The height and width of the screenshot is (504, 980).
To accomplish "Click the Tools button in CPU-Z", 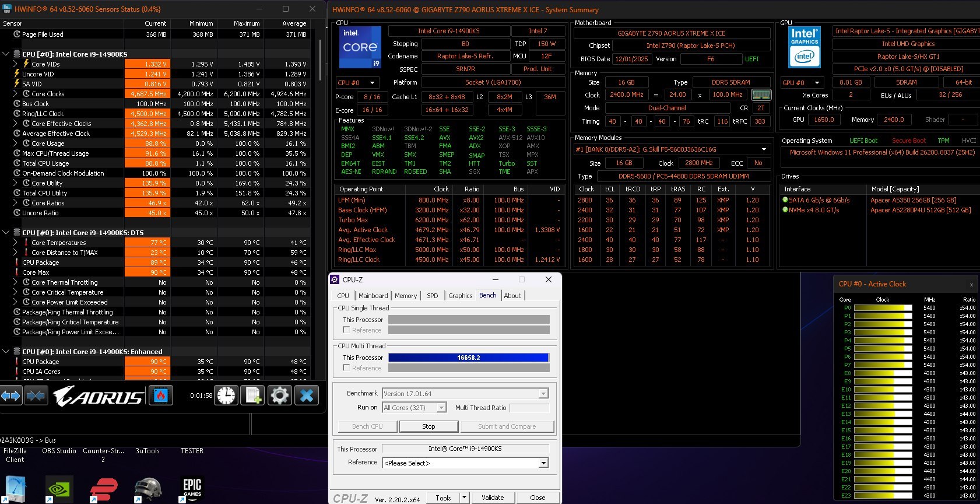I will tap(443, 498).
